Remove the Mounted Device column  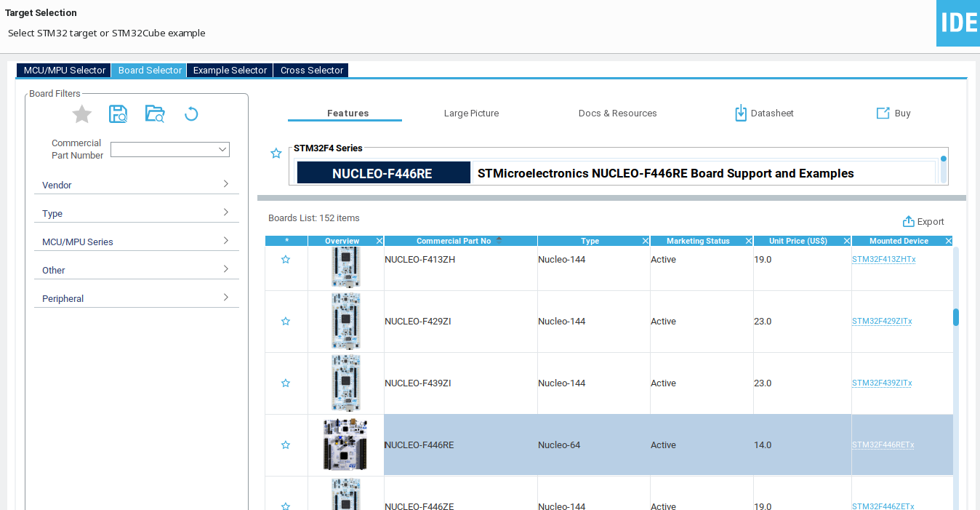tap(948, 241)
